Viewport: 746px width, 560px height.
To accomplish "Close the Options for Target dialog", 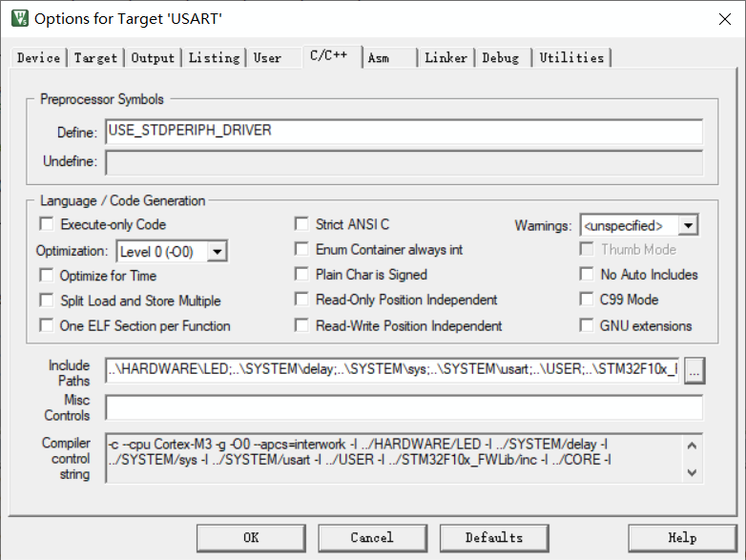I will [725, 19].
